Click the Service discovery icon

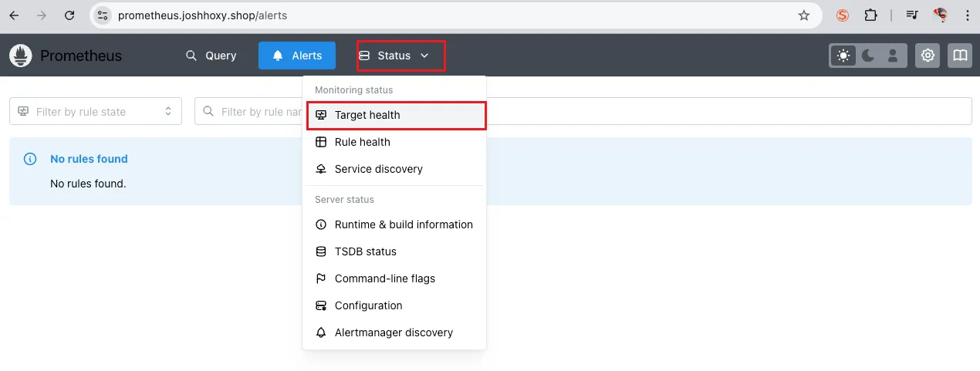coord(321,169)
